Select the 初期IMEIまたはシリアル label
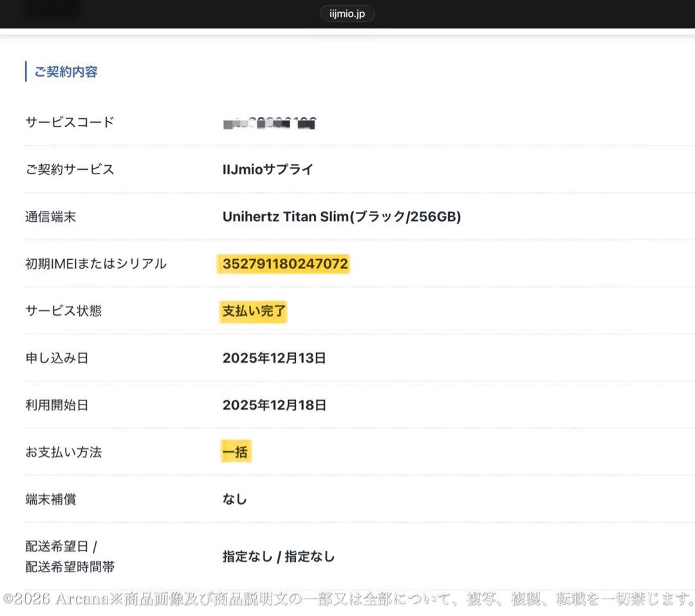Viewport: 695px width, 616px height. pos(95,264)
